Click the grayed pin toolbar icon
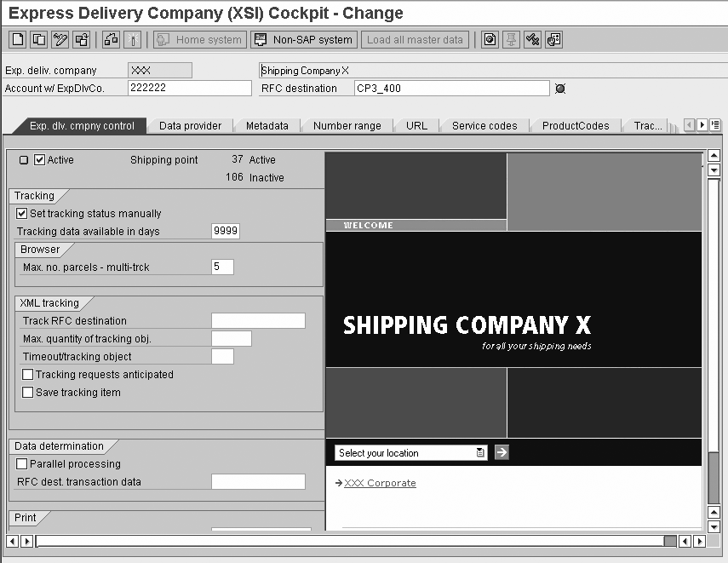 (511, 39)
